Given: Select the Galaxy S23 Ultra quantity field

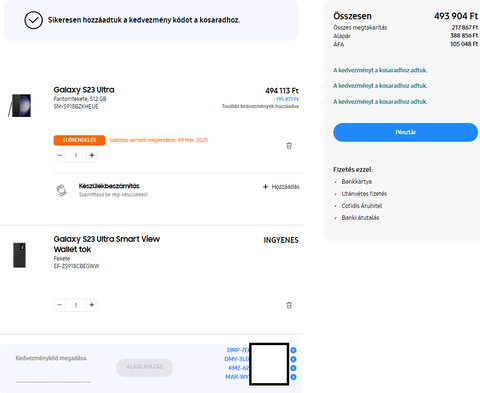Looking at the screenshot, I should click(76, 155).
